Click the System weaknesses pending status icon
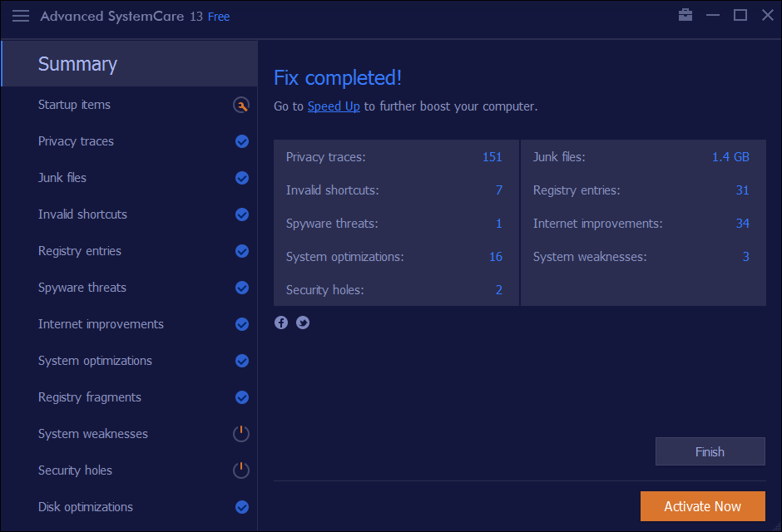This screenshot has height=532, width=782. 240,434
